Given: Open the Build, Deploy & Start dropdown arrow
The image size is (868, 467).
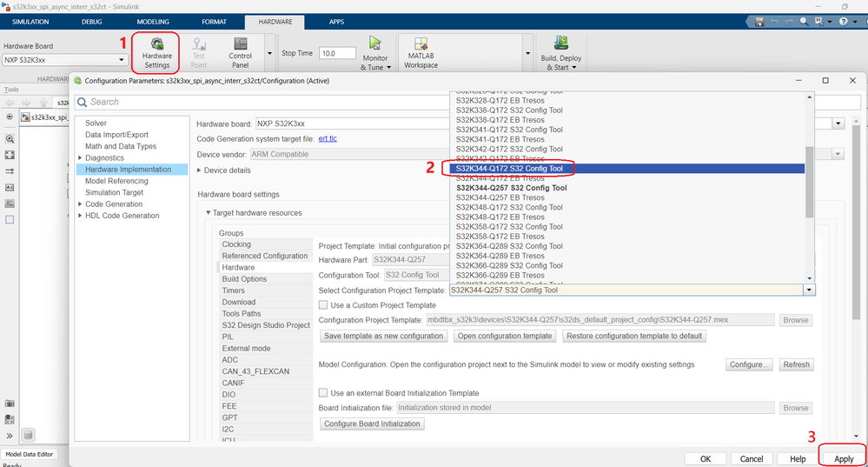Looking at the screenshot, I should point(574,68).
